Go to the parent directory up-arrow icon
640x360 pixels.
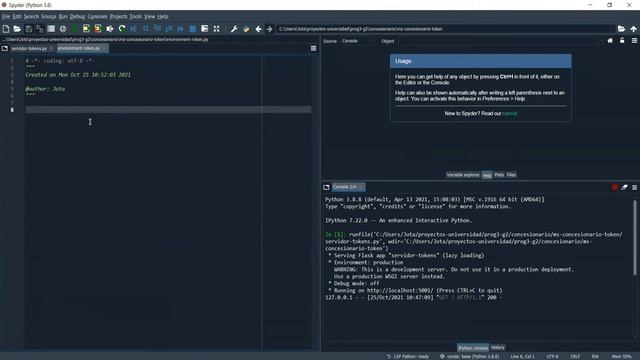click(x=633, y=29)
